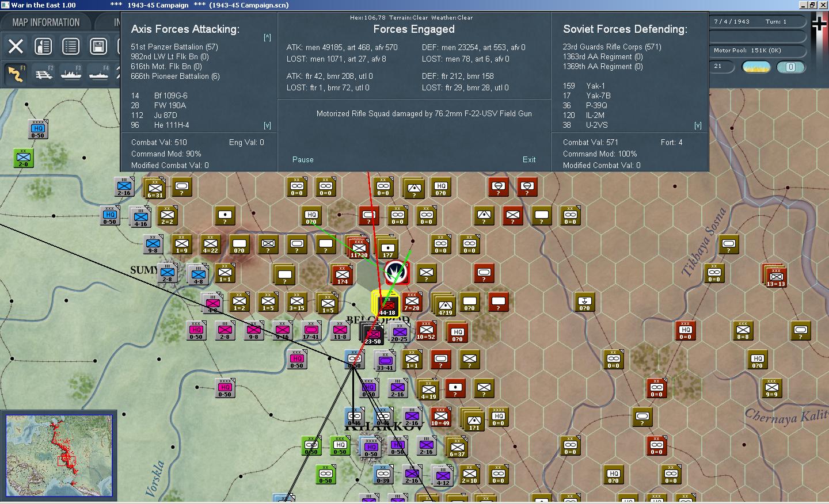Screen dimensions: 829x504
Task: Click the 7/4/1943 date display
Action: (732, 21)
